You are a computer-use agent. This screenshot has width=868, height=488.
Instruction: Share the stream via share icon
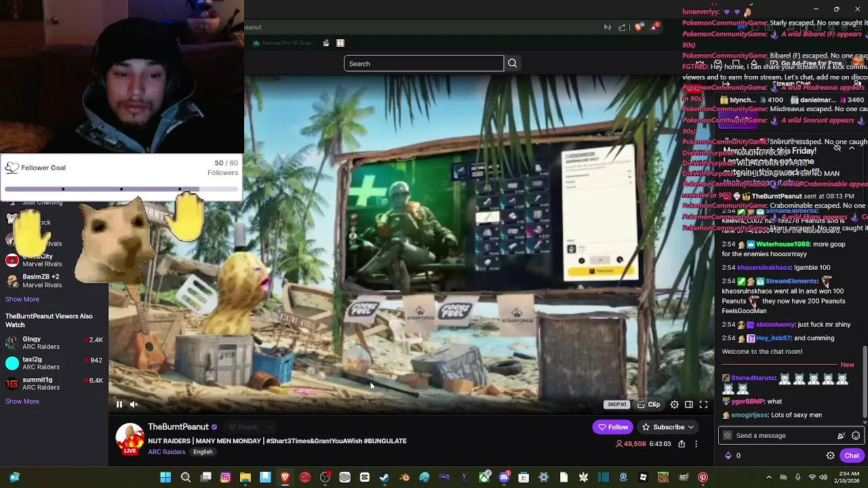coord(682,444)
